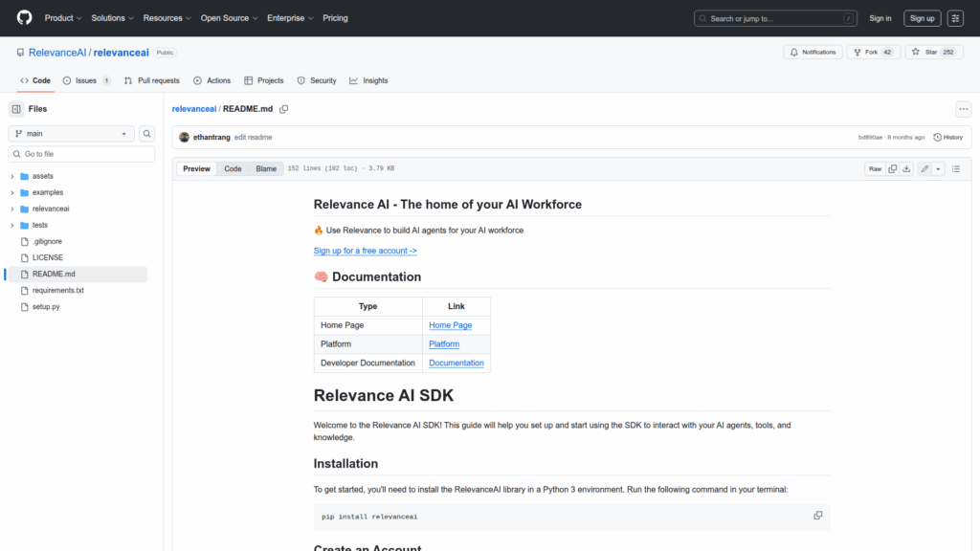Focus the Search or jump to field

coord(775,18)
